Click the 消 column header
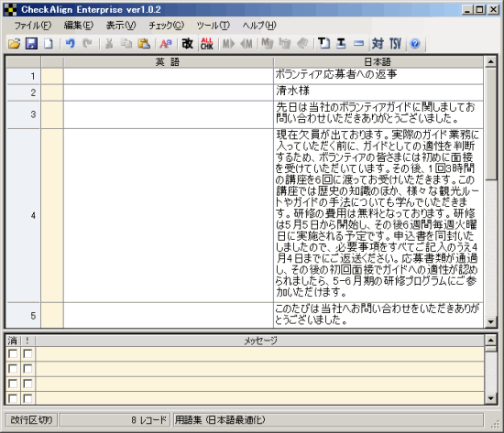 click(13, 341)
